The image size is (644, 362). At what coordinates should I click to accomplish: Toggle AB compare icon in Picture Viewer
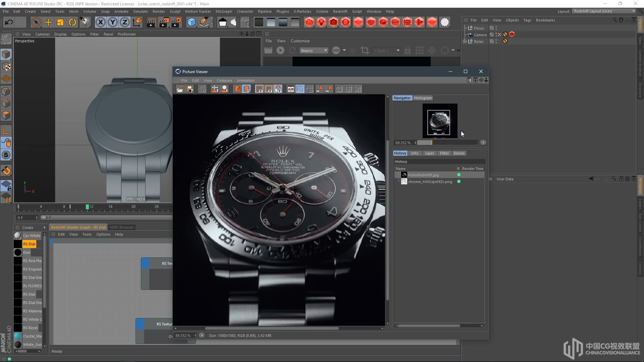tap(290, 89)
